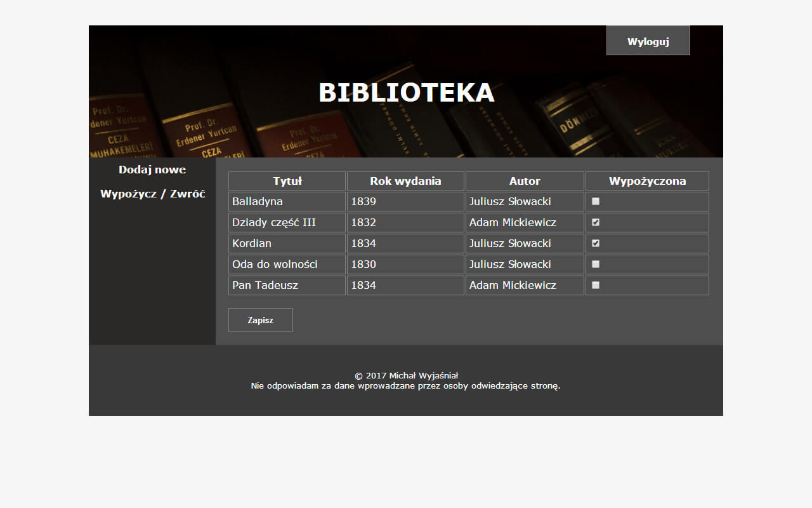Uncheck the Dziady część III checkbox
Screen dimensions: 812x508
pyautogui.click(x=595, y=222)
